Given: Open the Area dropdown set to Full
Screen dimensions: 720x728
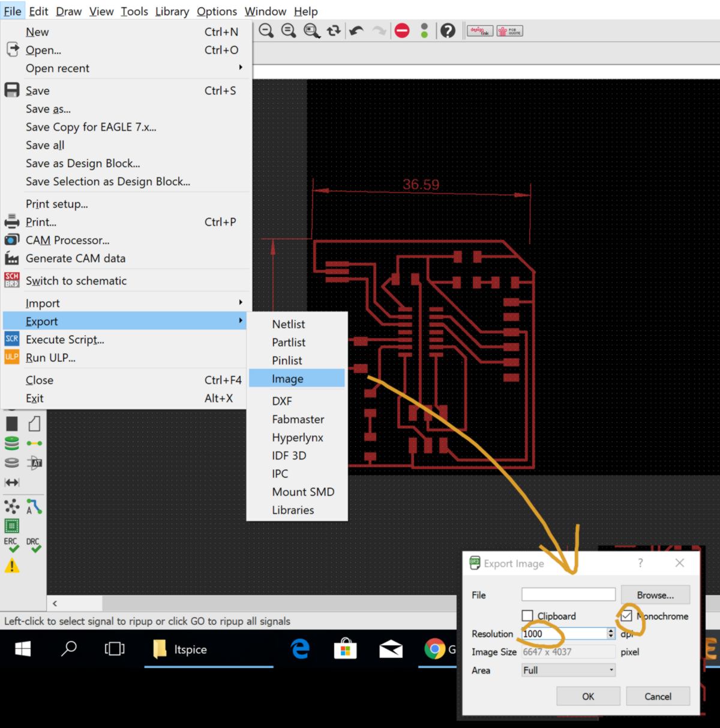Looking at the screenshot, I should point(568,670).
